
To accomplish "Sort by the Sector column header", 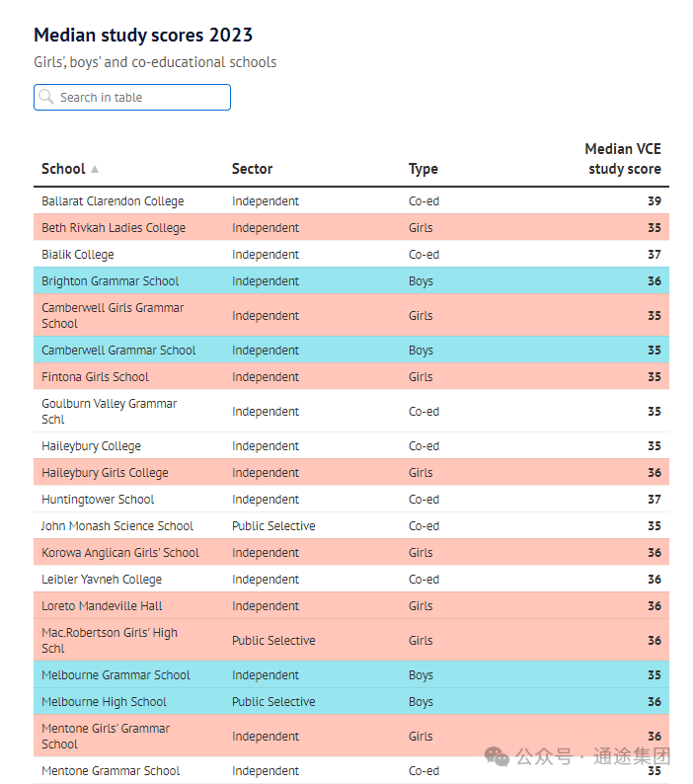I will click(252, 169).
